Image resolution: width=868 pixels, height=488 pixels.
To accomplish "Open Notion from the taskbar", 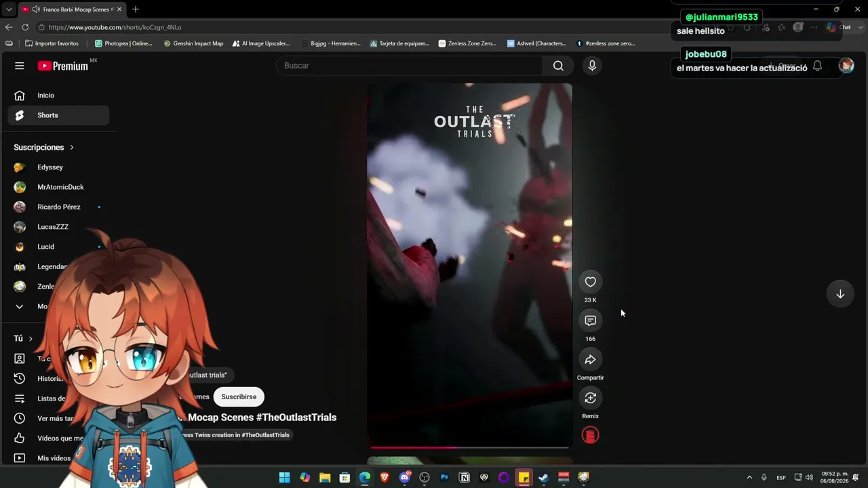I will pyautogui.click(x=465, y=478).
